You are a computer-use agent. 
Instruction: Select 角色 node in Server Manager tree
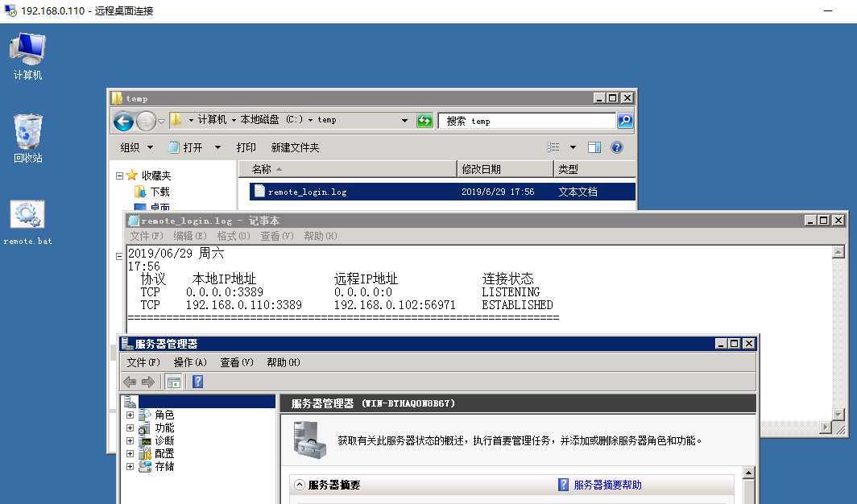[x=164, y=415]
